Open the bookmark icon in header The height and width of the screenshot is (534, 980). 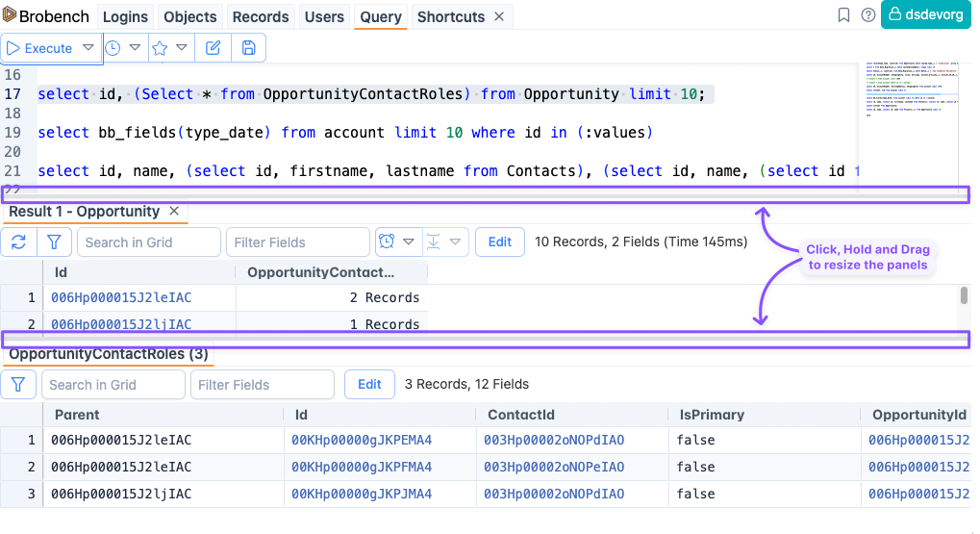click(x=843, y=15)
